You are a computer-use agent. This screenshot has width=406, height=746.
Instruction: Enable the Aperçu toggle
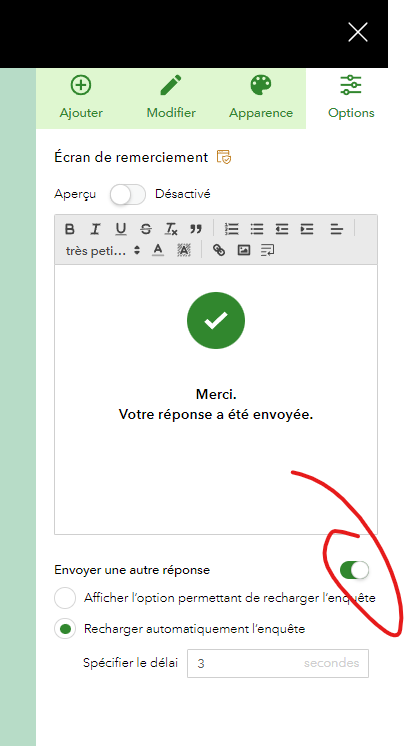127,194
